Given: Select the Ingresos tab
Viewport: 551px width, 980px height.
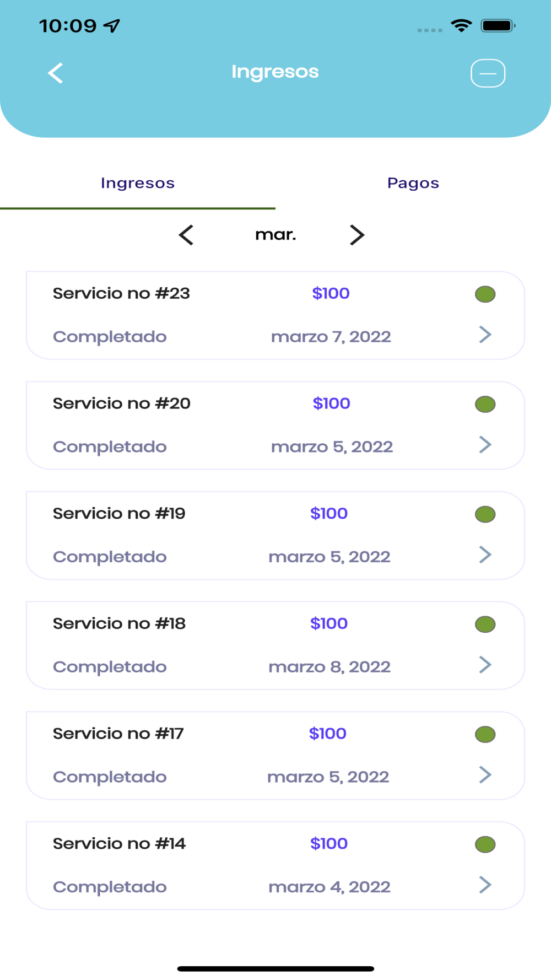Looking at the screenshot, I should pos(138,183).
